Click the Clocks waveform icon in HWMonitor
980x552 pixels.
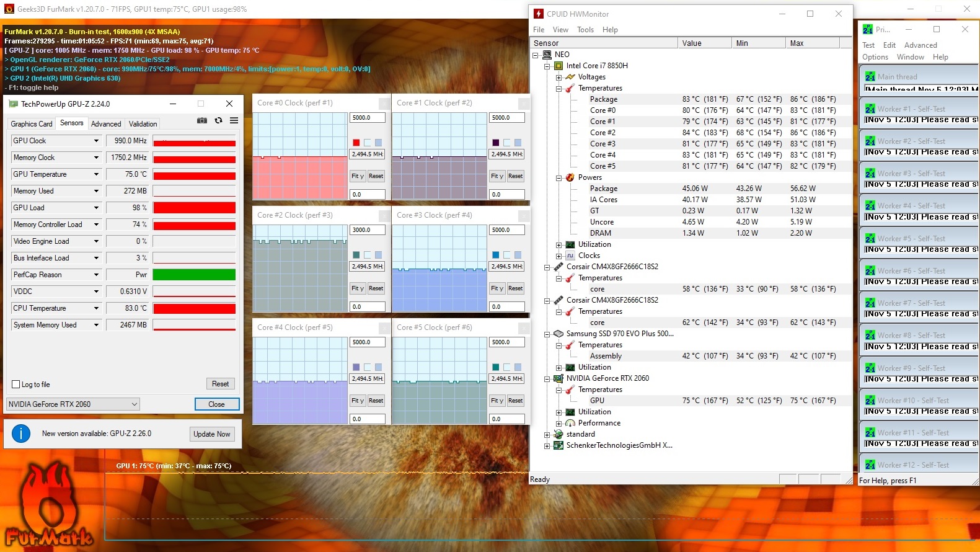tap(570, 256)
